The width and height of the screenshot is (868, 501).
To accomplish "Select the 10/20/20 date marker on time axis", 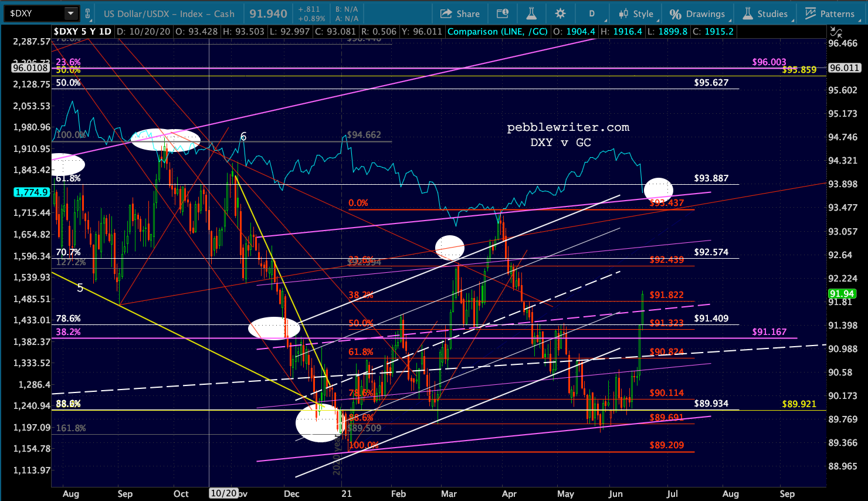I will click(223, 493).
